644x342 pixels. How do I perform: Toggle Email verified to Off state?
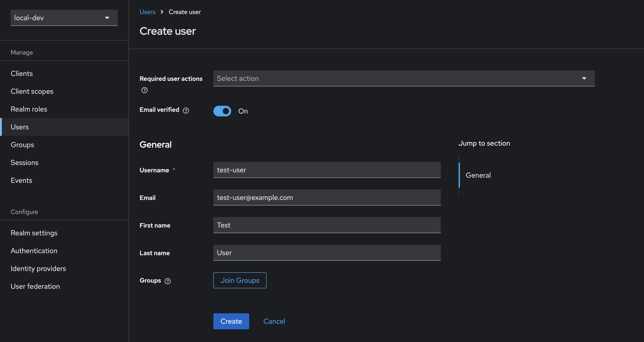(x=222, y=111)
